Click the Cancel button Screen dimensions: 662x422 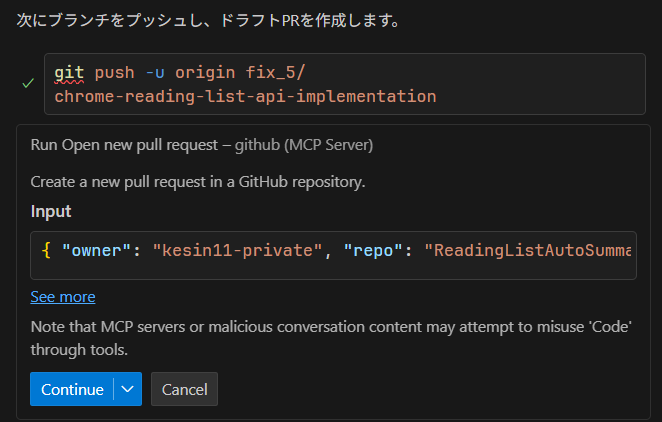(184, 389)
